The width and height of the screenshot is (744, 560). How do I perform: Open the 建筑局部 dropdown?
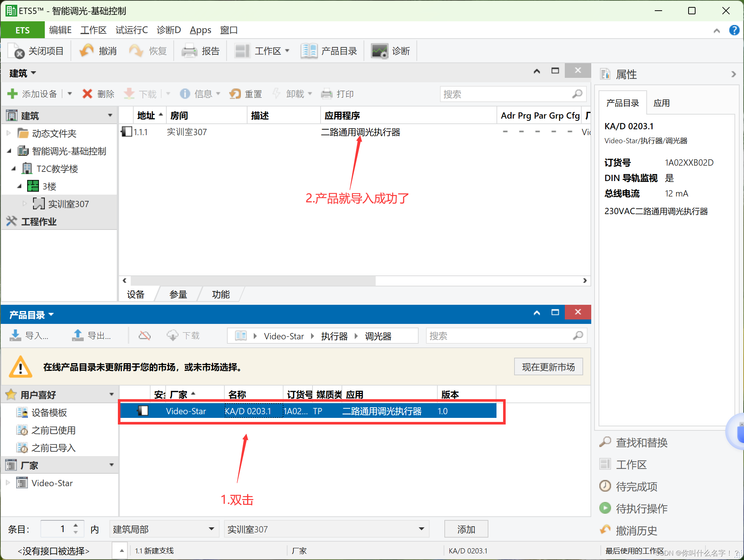[211, 529]
